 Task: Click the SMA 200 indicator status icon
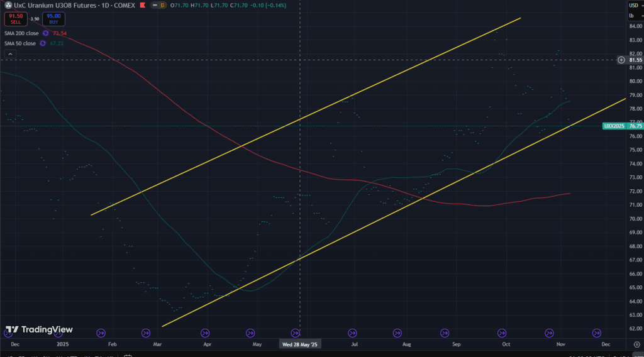(45, 33)
